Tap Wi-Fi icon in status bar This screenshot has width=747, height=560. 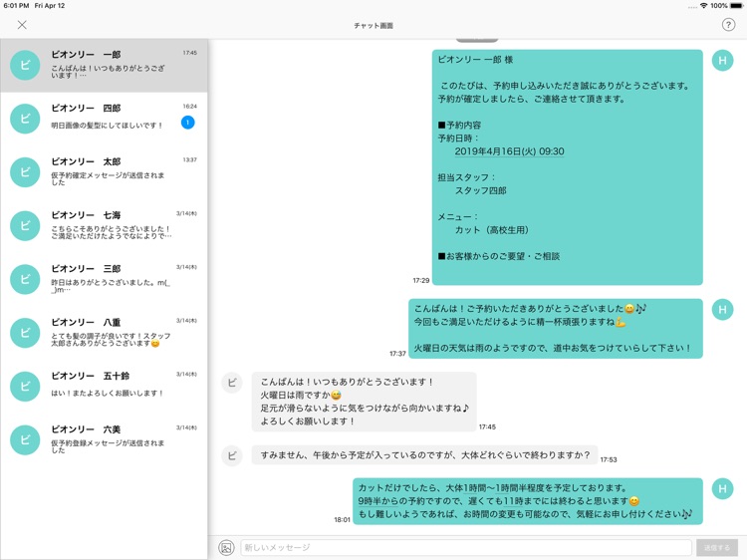703,6
